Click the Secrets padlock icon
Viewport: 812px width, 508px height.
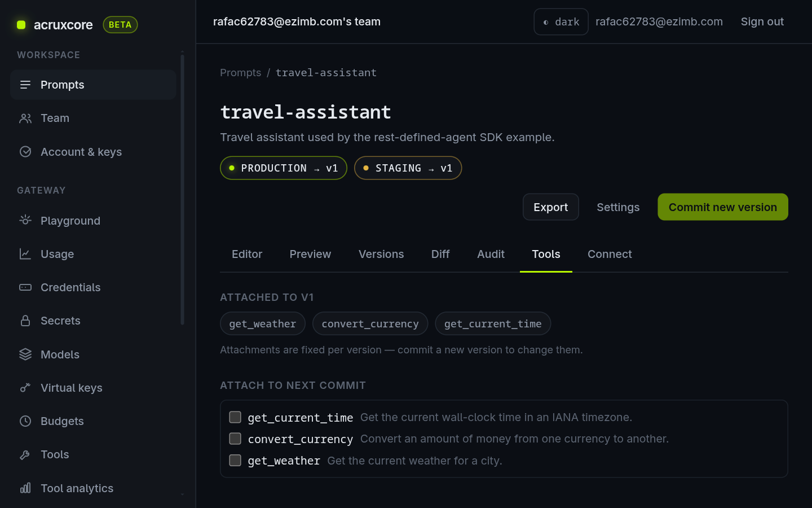click(25, 321)
